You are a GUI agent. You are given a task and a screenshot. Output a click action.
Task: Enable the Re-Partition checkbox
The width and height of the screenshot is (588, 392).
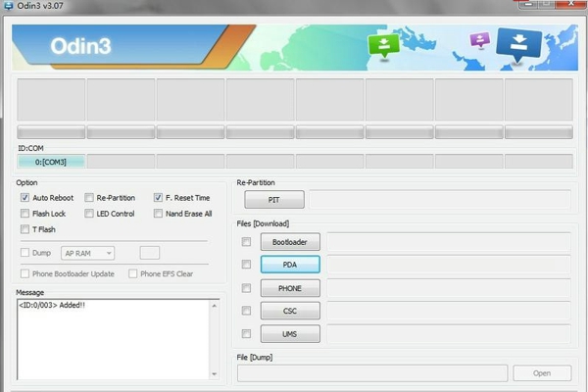89,198
